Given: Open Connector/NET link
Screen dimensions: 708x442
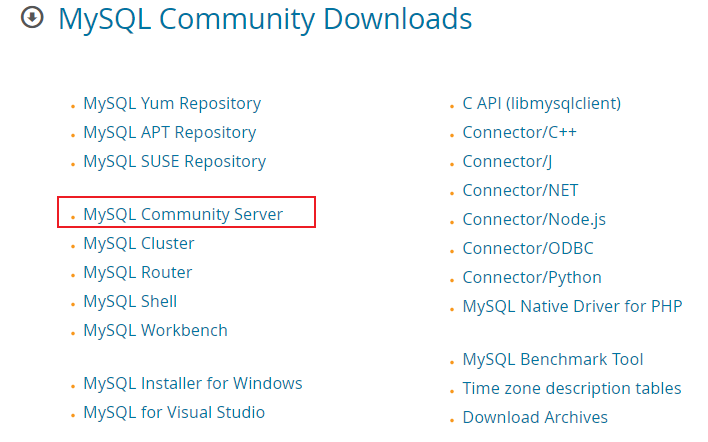Looking at the screenshot, I should [x=520, y=191].
